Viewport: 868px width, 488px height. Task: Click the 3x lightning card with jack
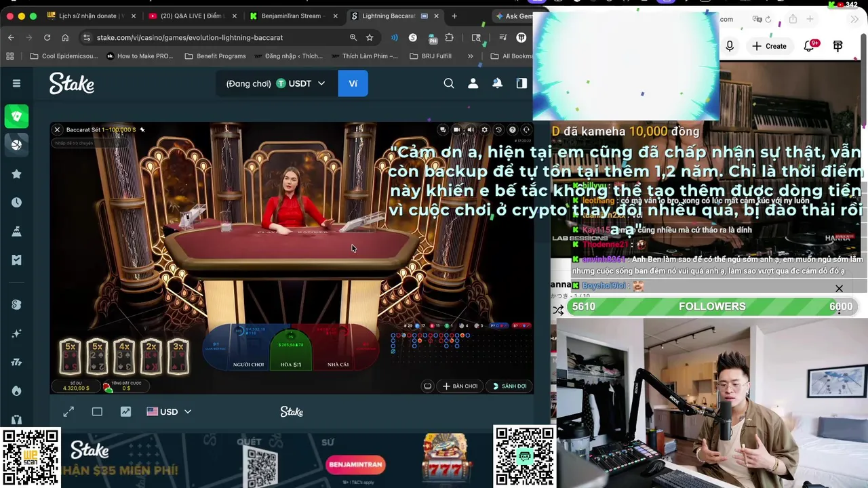click(178, 357)
